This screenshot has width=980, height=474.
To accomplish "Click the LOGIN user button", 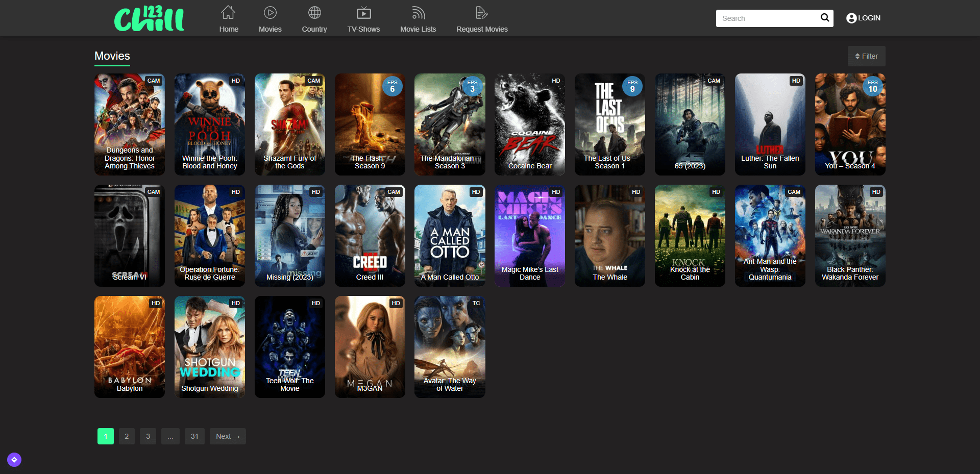I will (x=863, y=18).
